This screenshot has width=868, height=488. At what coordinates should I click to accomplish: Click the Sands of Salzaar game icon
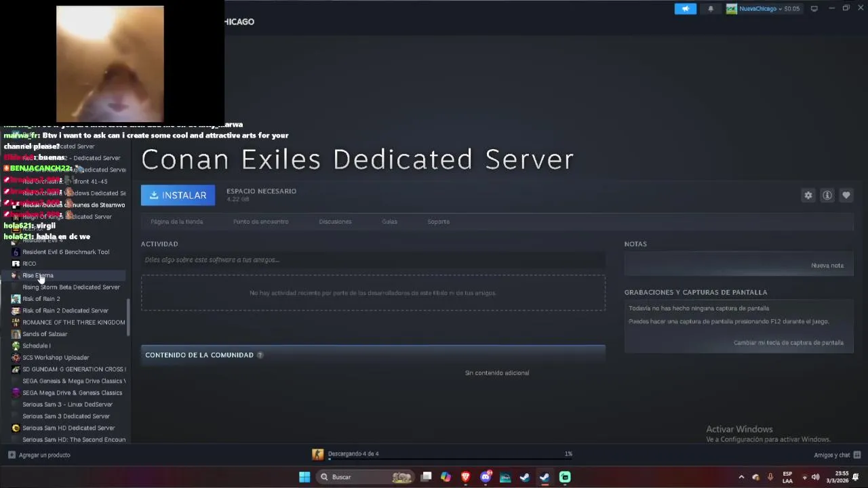coord(16,334)
